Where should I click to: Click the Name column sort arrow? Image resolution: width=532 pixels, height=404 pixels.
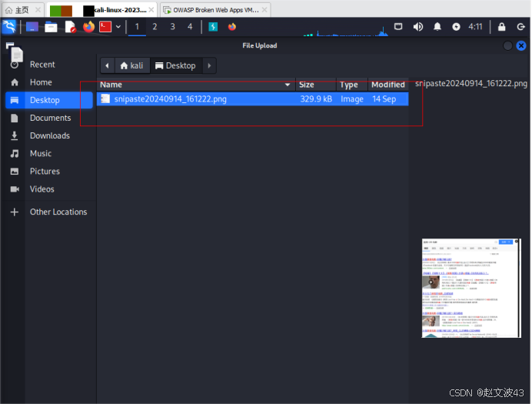pos(288,85)
